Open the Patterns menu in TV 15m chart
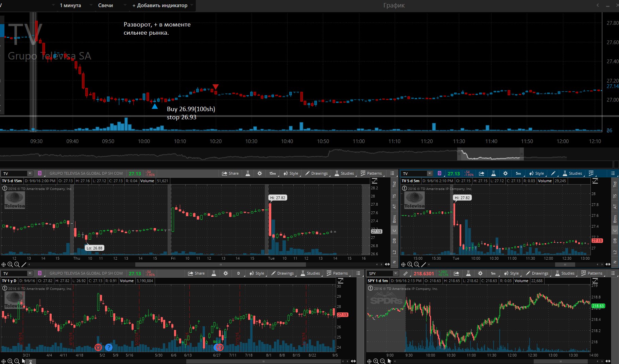The image size is (619, 364). [x=371, y=173]
